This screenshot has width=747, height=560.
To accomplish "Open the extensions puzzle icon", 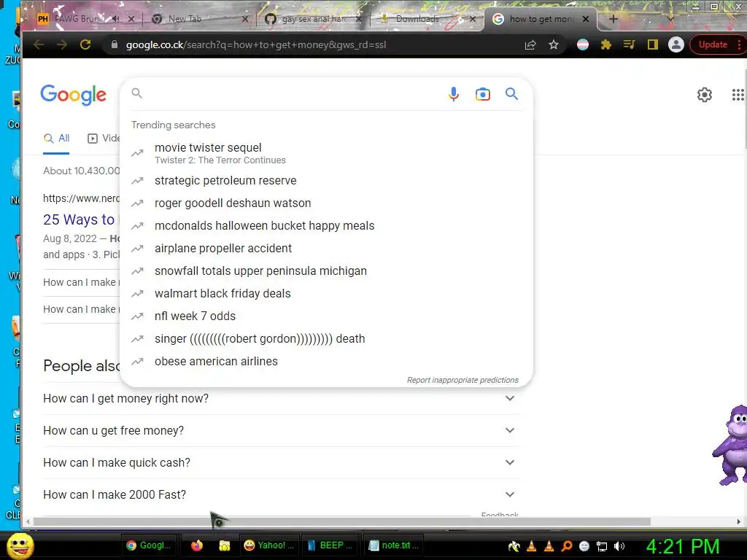I will pos(606,44).
